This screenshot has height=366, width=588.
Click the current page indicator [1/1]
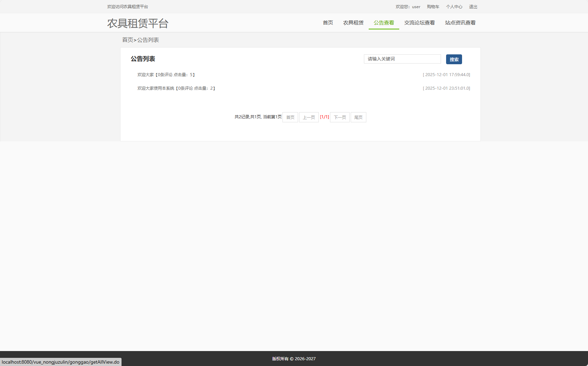[x=325, y=117]
